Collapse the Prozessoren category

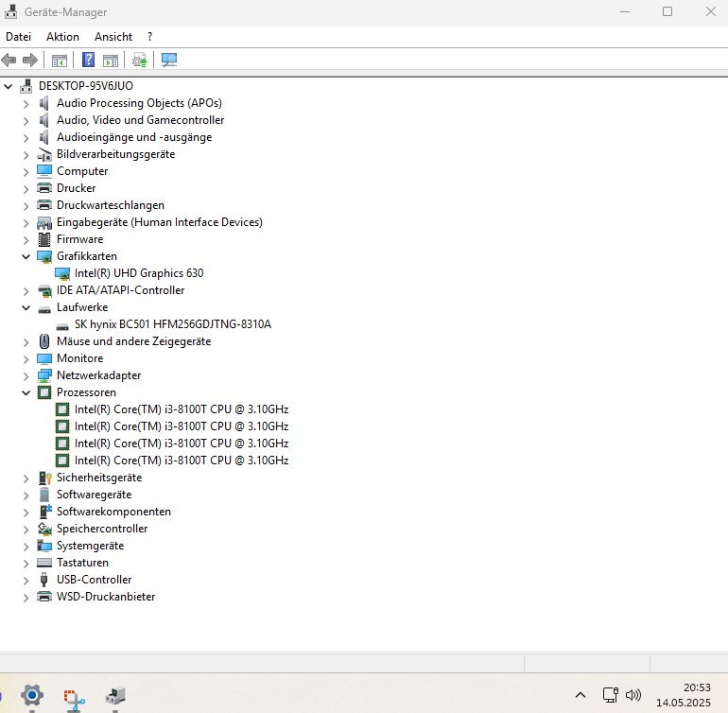pos(26,392)
